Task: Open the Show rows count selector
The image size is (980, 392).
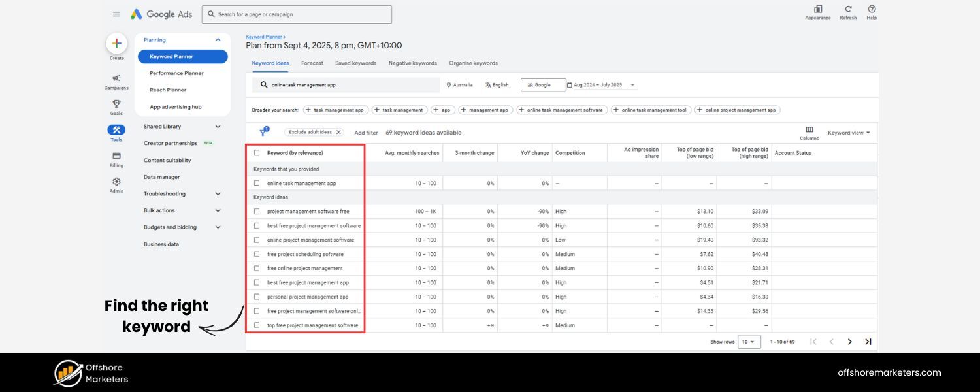Action: tap(749, 341)
